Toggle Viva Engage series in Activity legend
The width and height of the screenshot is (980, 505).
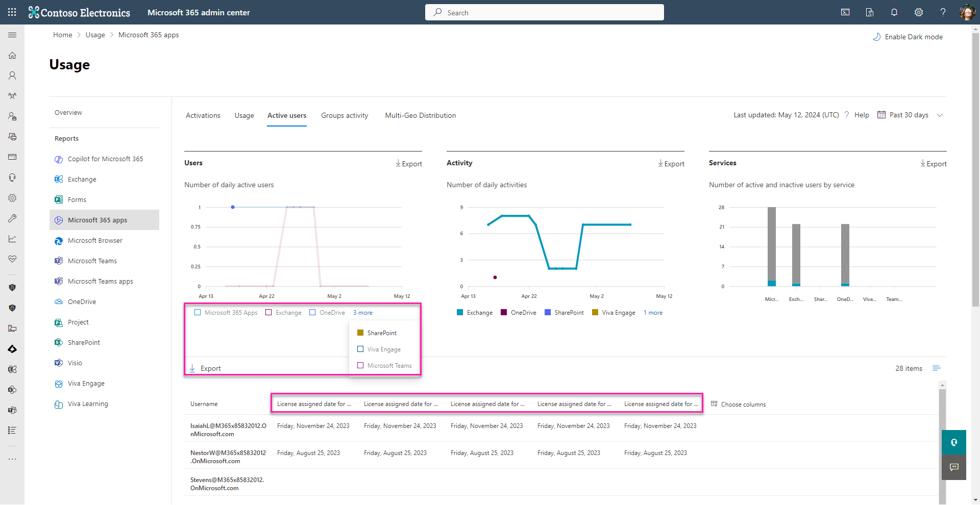click(x=614, y=313)
